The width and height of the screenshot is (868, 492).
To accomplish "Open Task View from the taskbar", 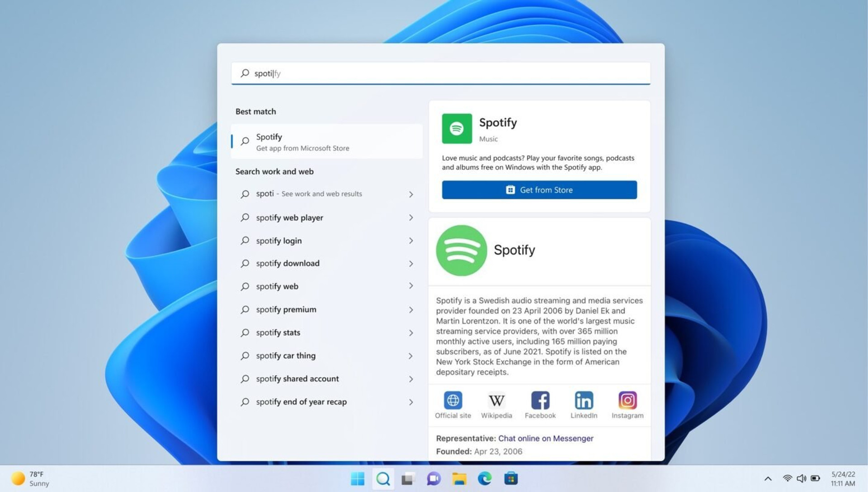I will [408, 478].
